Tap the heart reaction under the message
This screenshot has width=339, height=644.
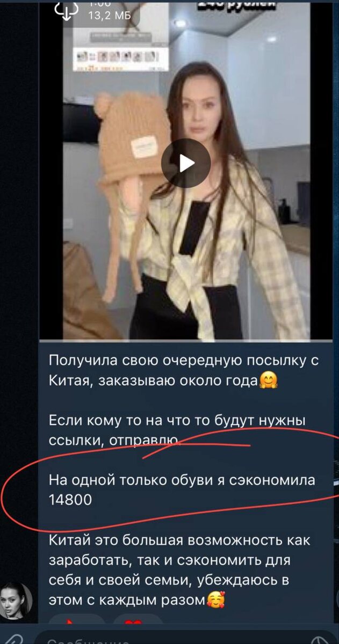coord(137,621)
